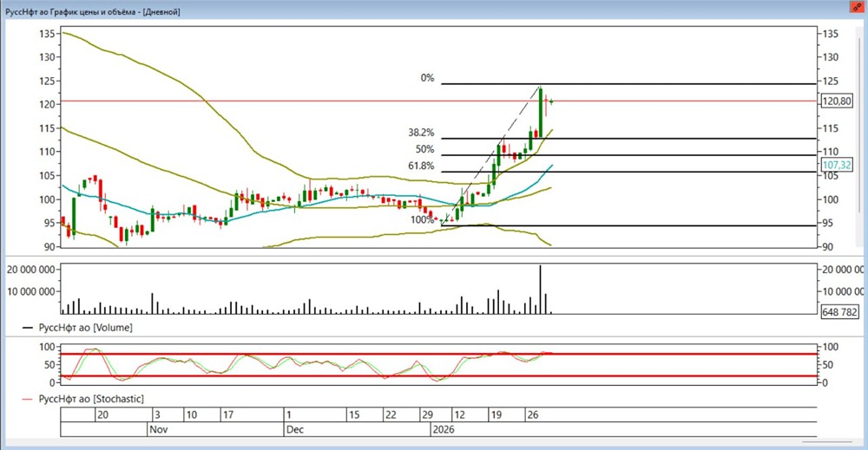The height and width of the screenshot is (450, 868).
Task: Click the 10 000 000 label on left volume axis
Action: 31,291
